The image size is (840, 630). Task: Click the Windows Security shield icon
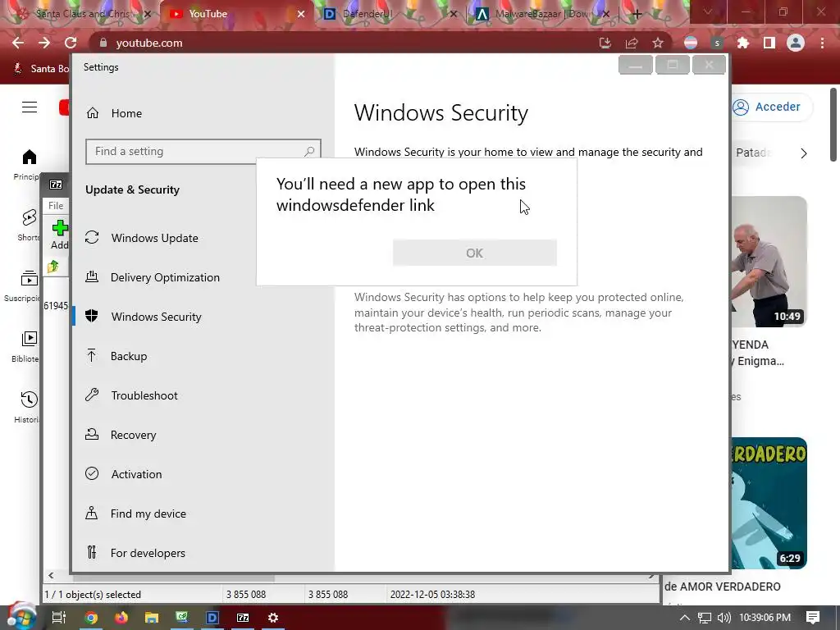coord(92,316)
